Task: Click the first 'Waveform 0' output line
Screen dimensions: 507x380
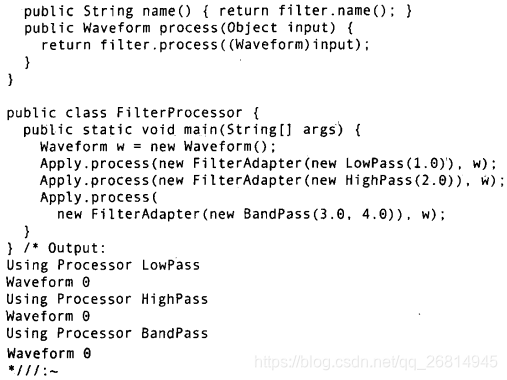Action: (x=48, y=282)
